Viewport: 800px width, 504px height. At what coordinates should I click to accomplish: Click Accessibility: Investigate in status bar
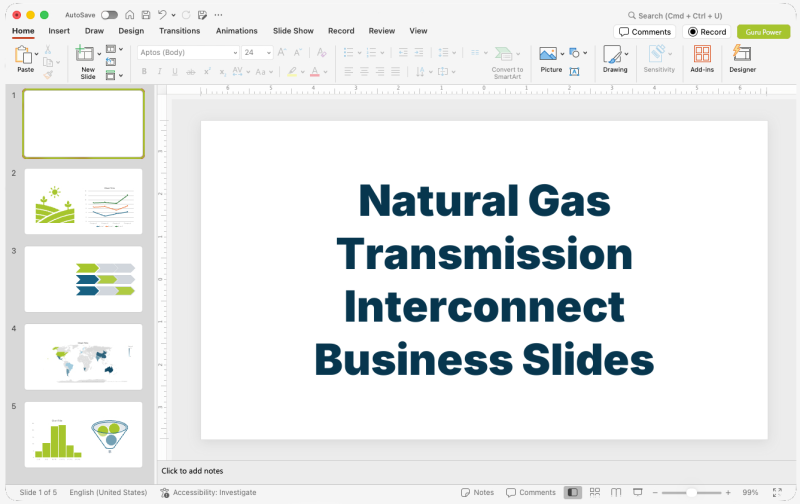[208, 492]
